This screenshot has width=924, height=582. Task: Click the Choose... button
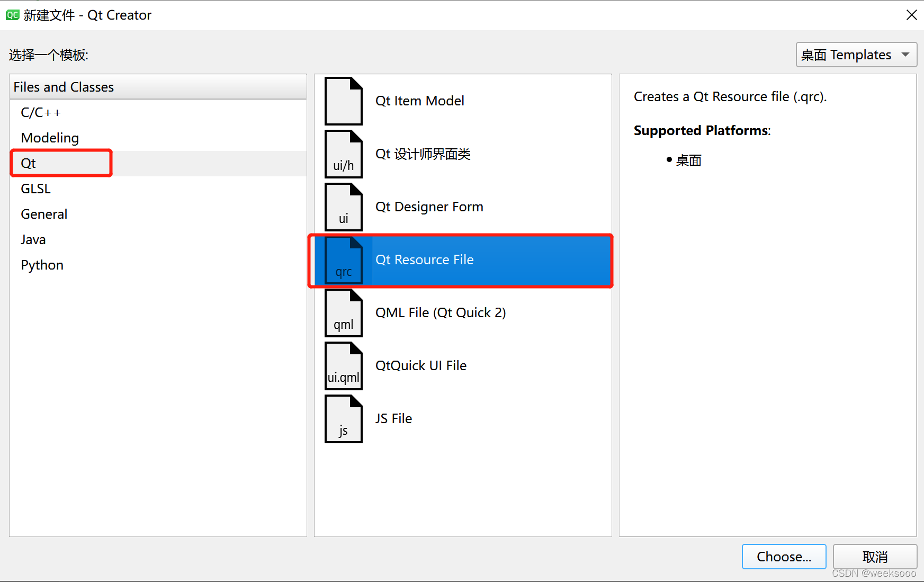[x=784, y=557]
